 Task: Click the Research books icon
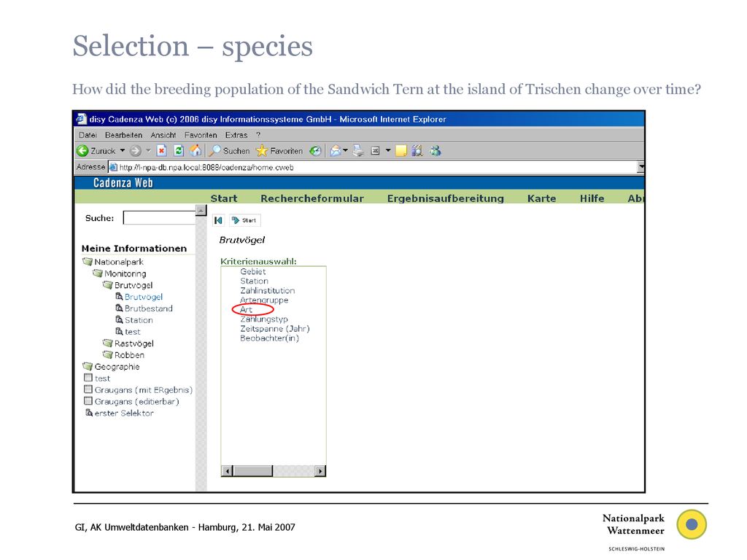coord(417,151)
